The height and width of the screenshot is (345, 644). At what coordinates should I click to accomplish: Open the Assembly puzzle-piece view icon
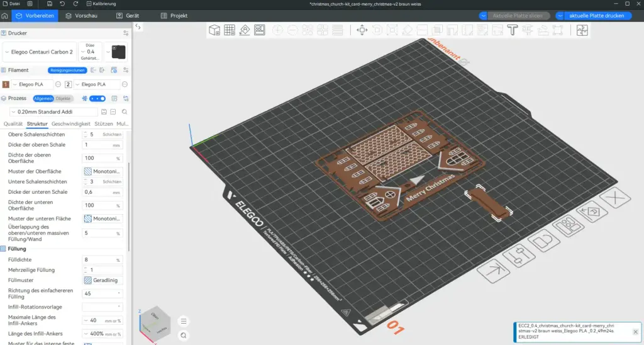tap(582, 30)
